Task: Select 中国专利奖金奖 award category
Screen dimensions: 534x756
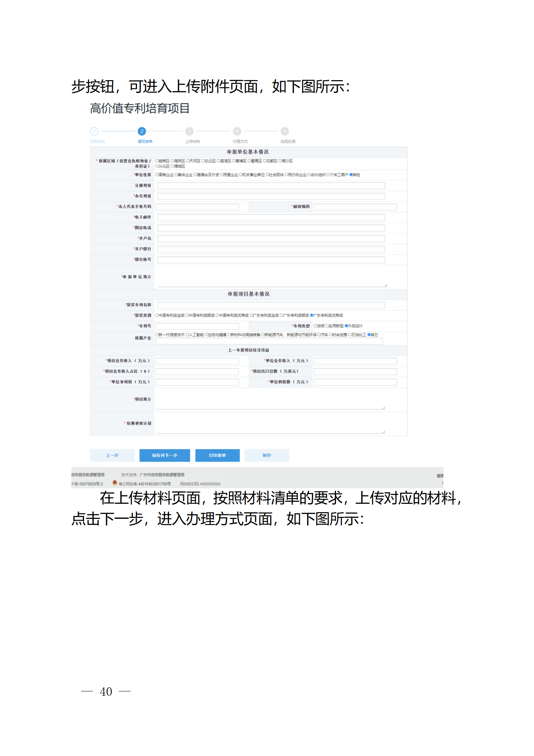Action: point(157,315)
